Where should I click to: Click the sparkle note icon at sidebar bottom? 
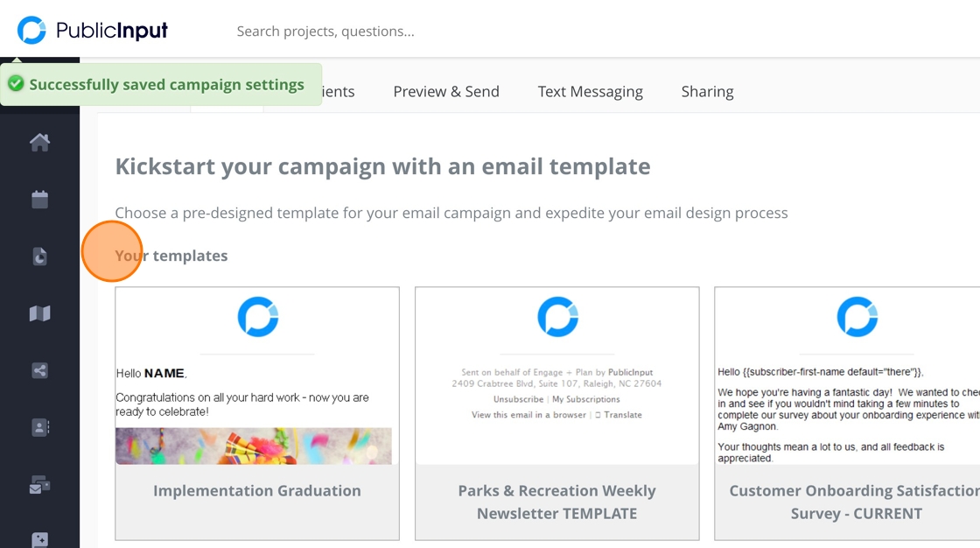[x=39, y=539]
